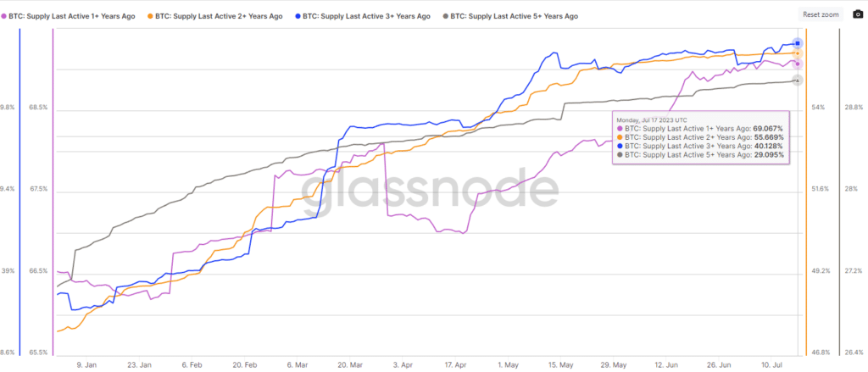Click the 20. Mar date label on x-axis
868x372 pixels.
click(x=350, y=364)
